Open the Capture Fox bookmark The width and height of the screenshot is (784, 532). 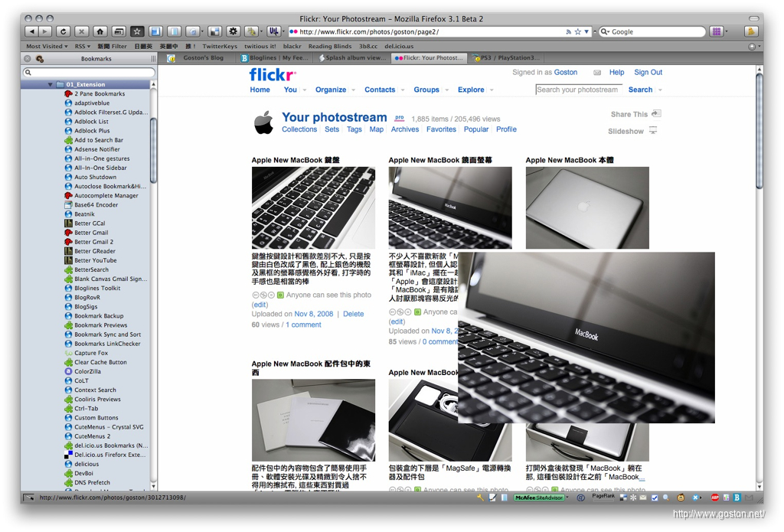click(x=91, y=353)
